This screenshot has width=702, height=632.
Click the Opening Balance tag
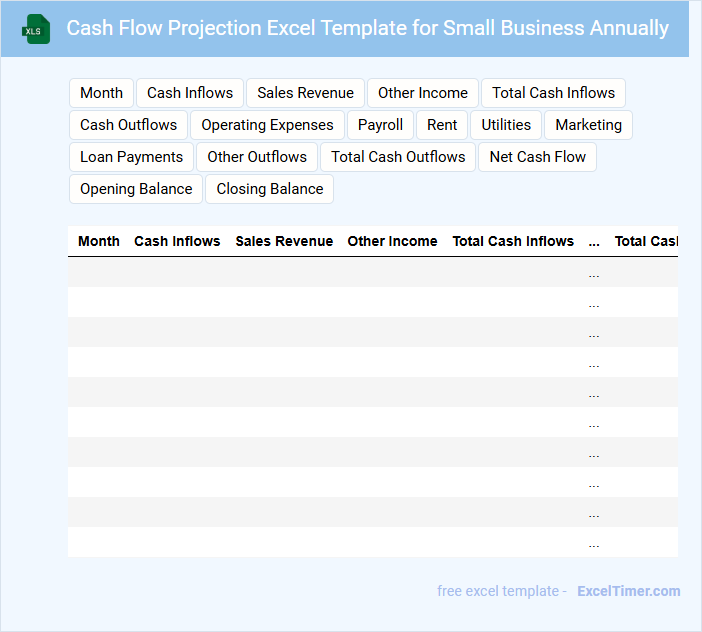coord(136,189)
